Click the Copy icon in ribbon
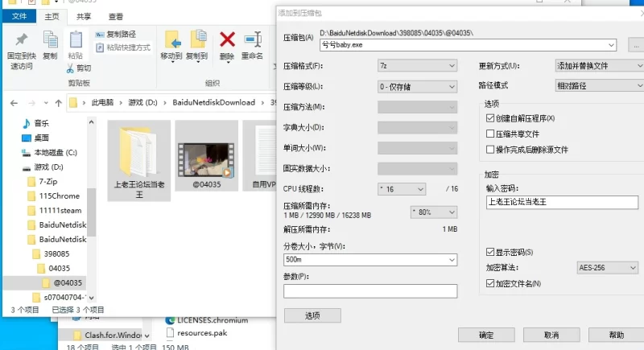 50,40
